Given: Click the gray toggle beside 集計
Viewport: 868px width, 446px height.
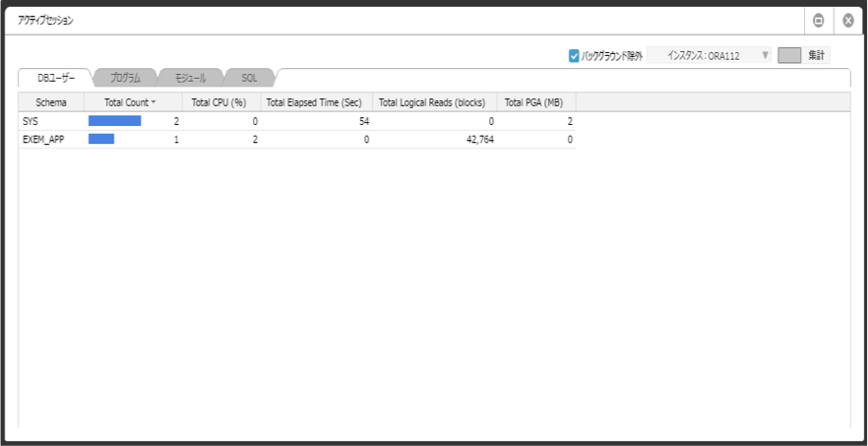Looking at the screenshot, I should [x=789, y=55].
